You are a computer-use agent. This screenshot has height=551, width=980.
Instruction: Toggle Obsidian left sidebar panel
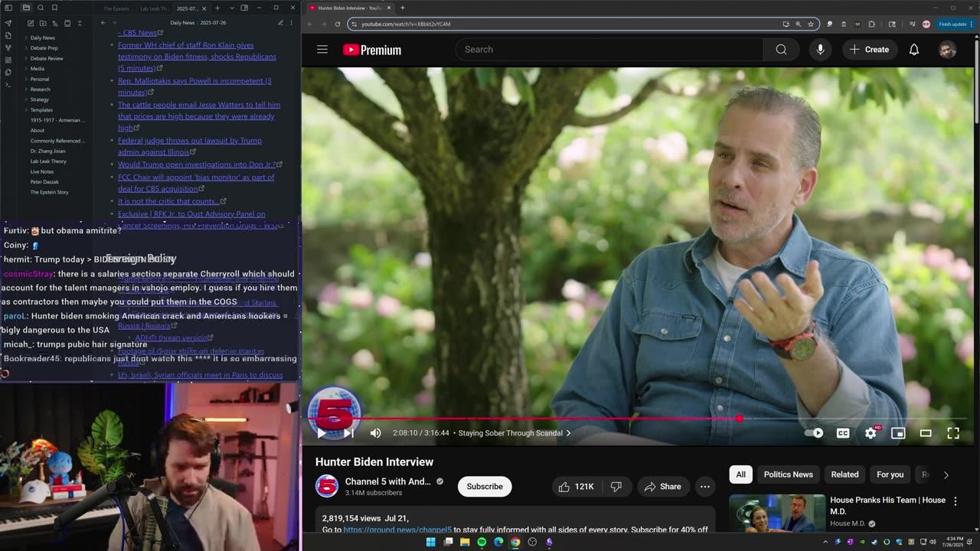click(x=9, y=8)
